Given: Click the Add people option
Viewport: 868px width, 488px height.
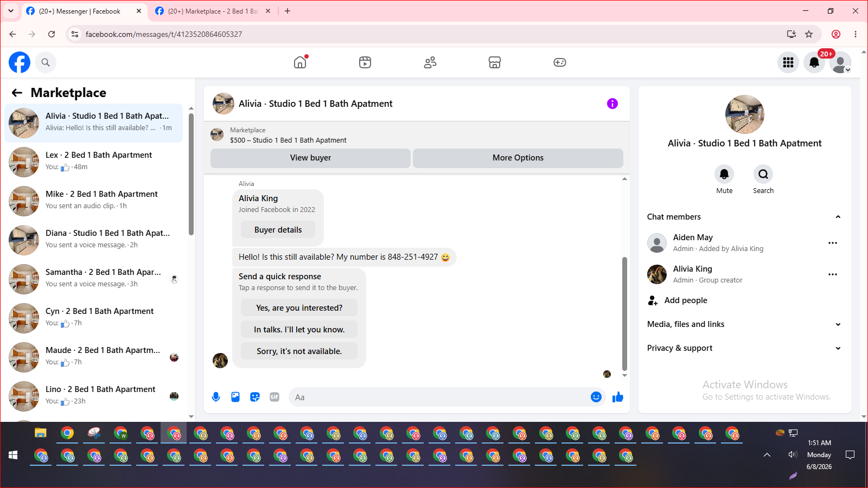Looking at the screenshot, I should point(686,300).
